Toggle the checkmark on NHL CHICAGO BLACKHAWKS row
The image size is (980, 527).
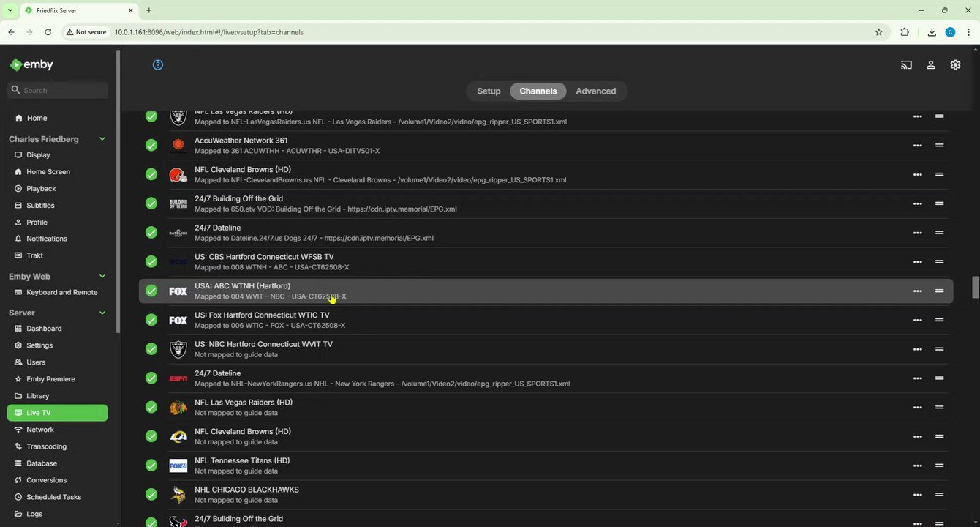point(151,495)
